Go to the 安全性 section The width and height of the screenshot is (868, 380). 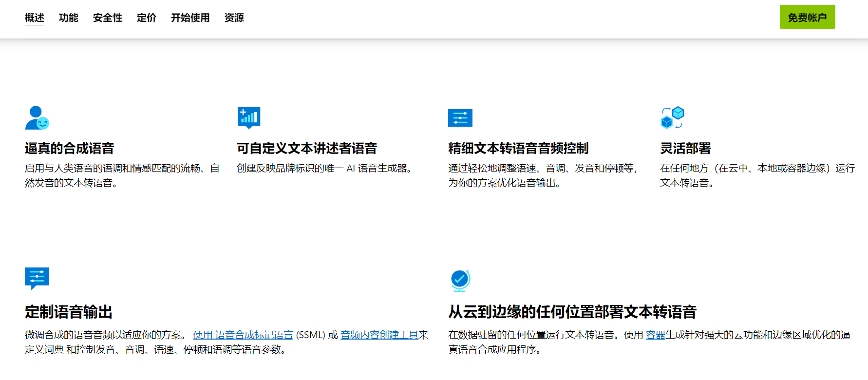coord(108,18)
